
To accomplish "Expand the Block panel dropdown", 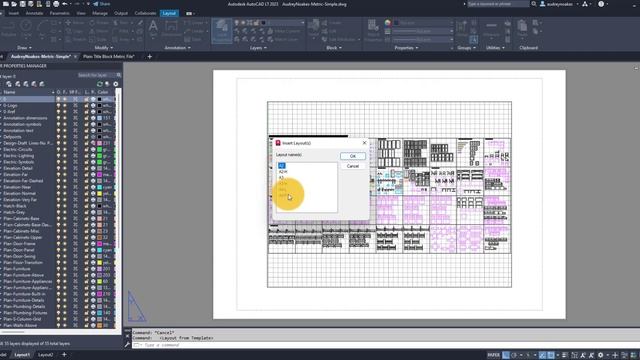I will [x=334, y=48].
